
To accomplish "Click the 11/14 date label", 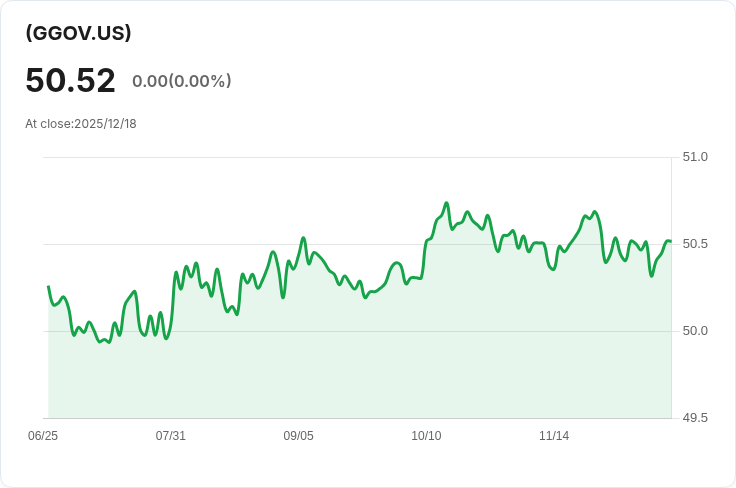I will pyautogui.click(x=554, y=436).
